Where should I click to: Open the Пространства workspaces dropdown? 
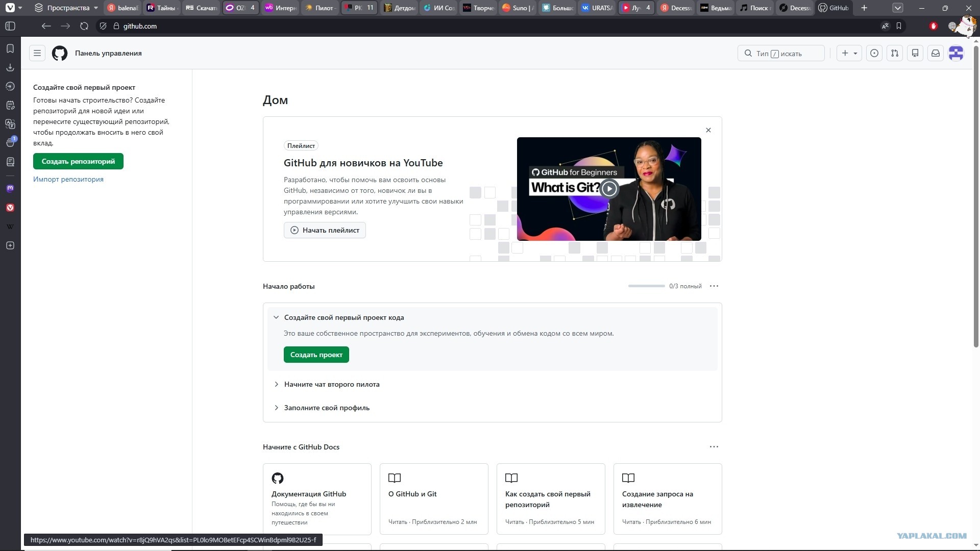66,8
